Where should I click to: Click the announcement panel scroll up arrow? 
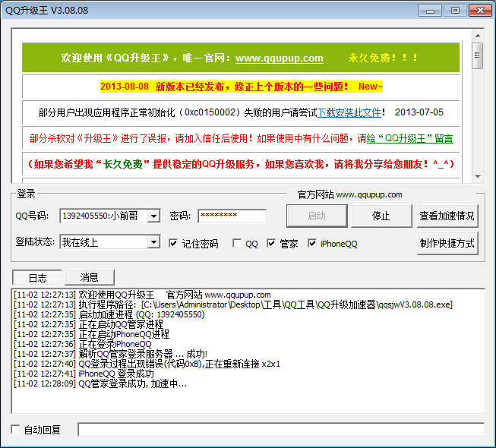pos(477,35)
